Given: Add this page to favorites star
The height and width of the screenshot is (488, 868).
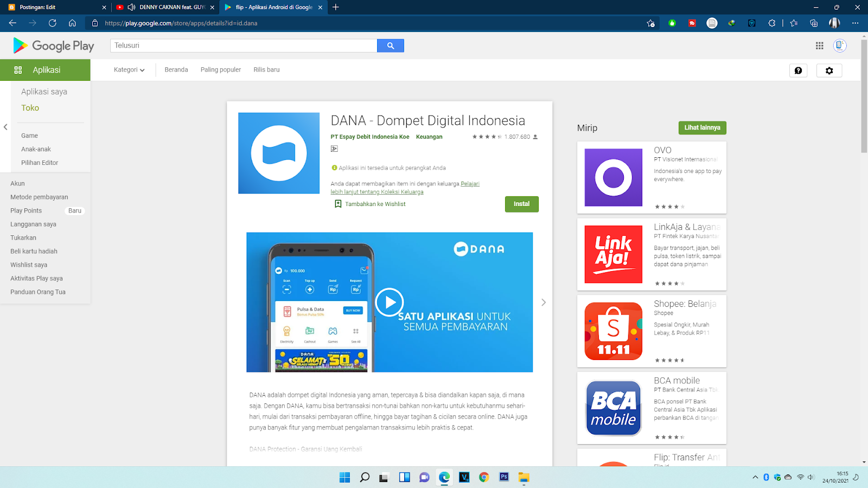Looking at the screenshot, I should coord(650,23).
